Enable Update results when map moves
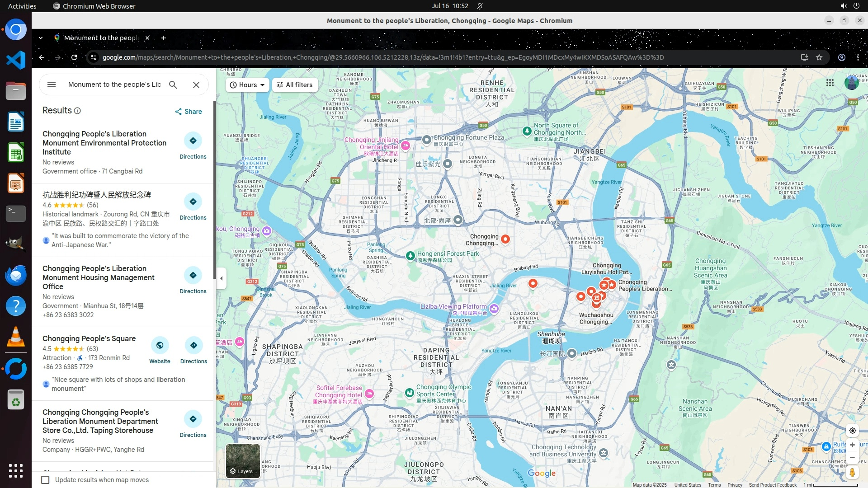Image resolution: width=868 pixels, height=488 pixels. click(x=45, y=480)
